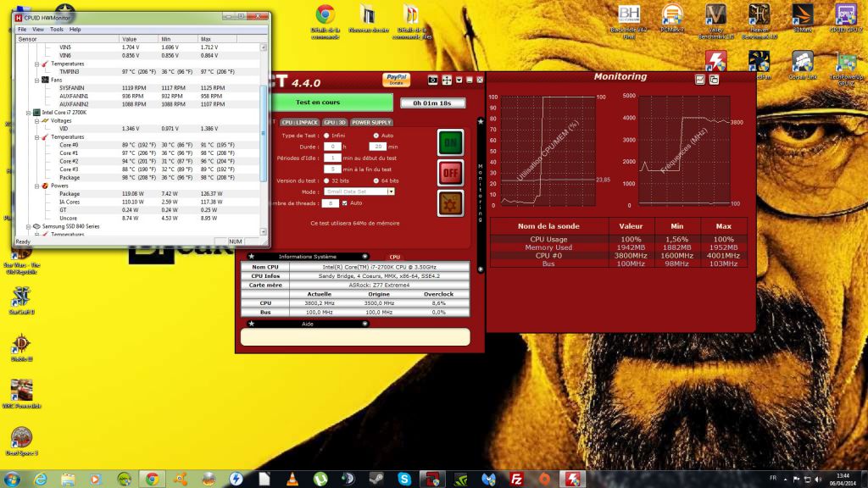Select the Infini test type radio button

click(x=326, y=136)
